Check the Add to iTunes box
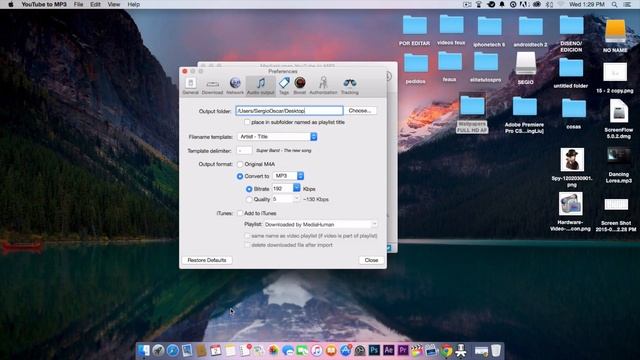The width and height of the screenshot is (640, 360). 240,213
